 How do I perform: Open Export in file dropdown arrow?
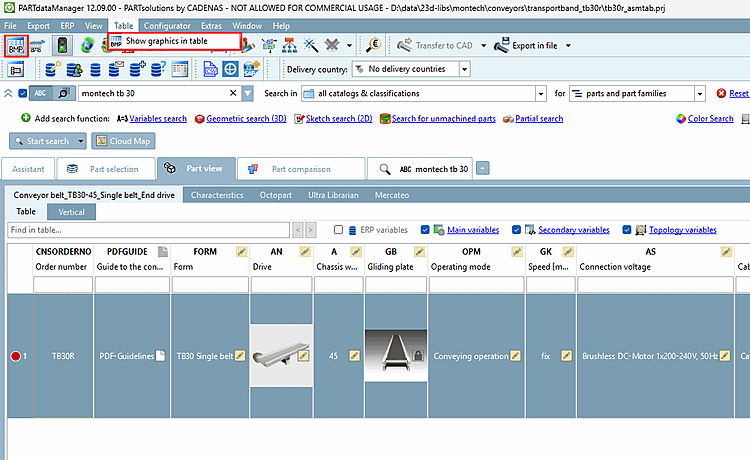tap(568, 45)
